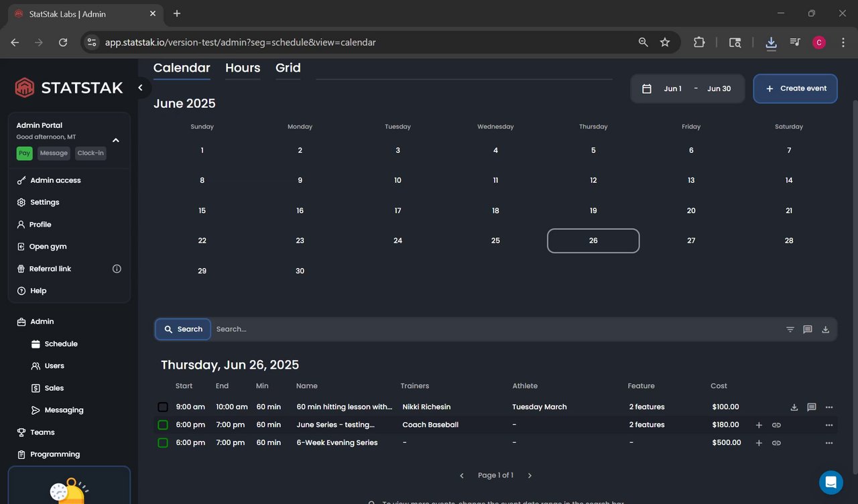This screenshot has height=504, width=858.
Task: Collapse the Admin Portal panel chevron
Action: [x=116, y=140]
